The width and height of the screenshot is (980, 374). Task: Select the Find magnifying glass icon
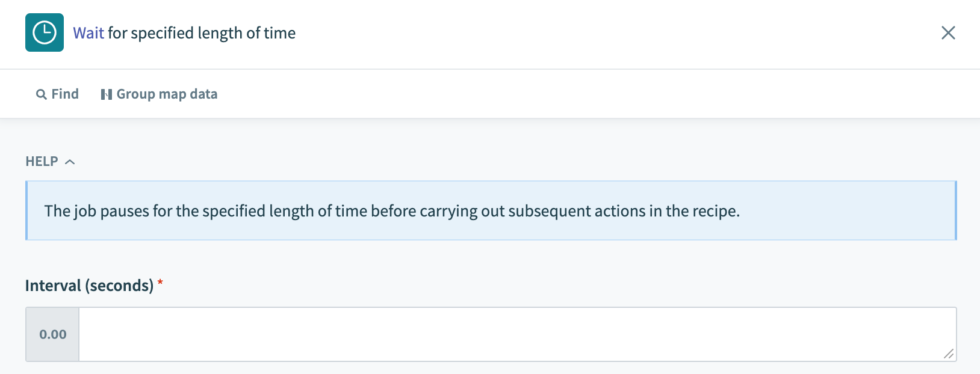pyautogui.click(x=41, y=94)
